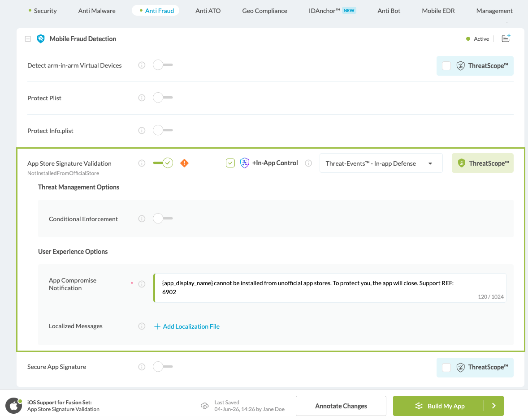Enable the Protect Info.plist switch
This screenshot has height=420, width=528.
point(163,130)
